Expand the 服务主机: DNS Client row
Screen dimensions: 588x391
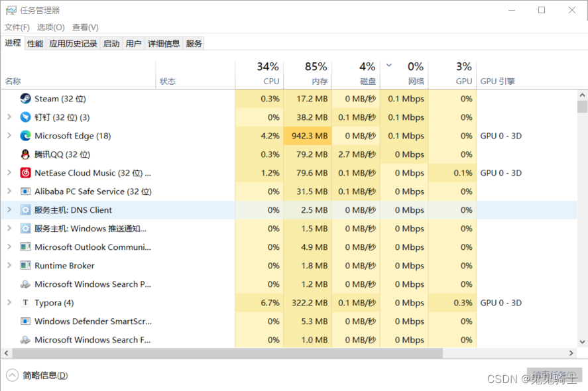tap(9, 209)
